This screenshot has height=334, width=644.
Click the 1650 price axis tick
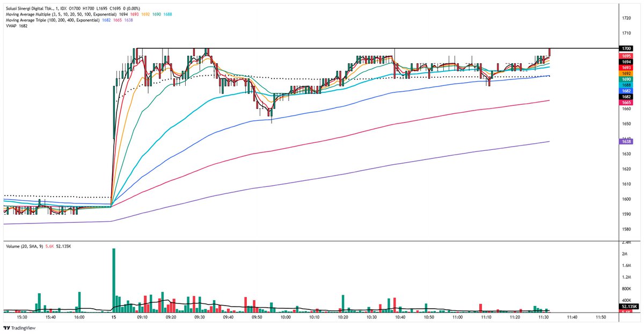click(626, 124)
